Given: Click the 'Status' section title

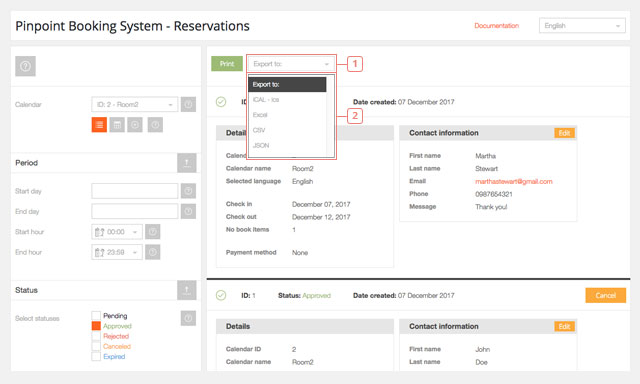Looking at the screenshot, I should tap(27, 290).
